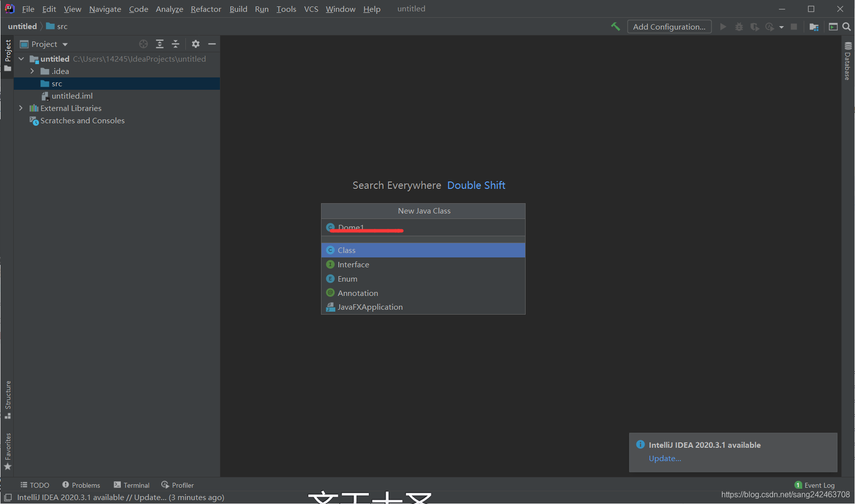Open the Code menu
Image resolution: width=855 pixels, height=504 pixels.
click(139, 9)
